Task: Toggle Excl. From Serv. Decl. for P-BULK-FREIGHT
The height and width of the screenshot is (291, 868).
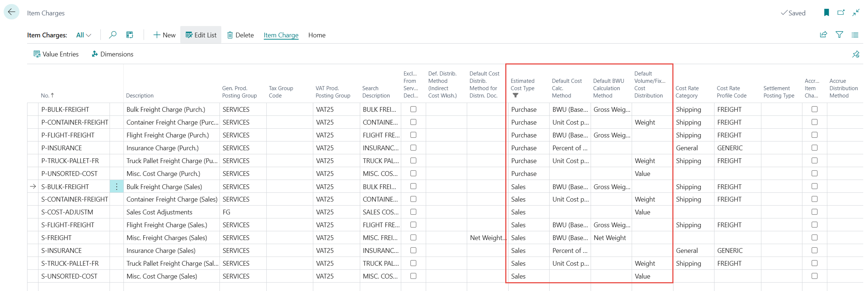Action: [413, 109]
